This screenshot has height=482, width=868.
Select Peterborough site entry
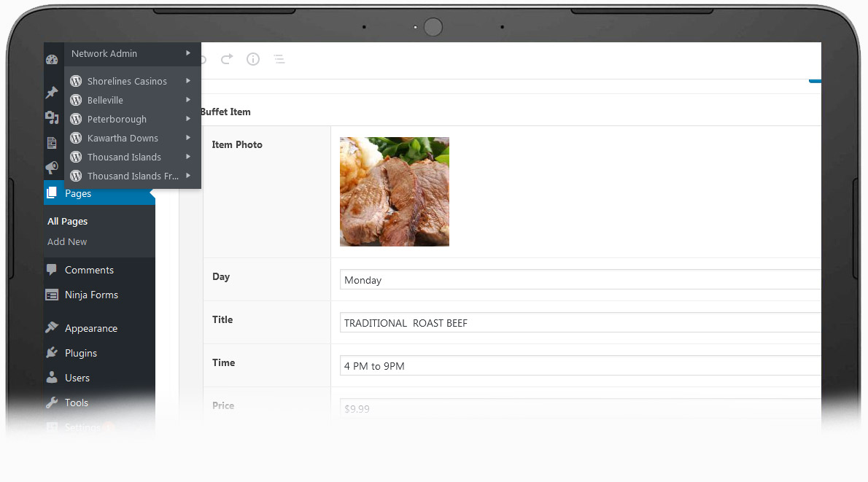[x=132, y=119]
